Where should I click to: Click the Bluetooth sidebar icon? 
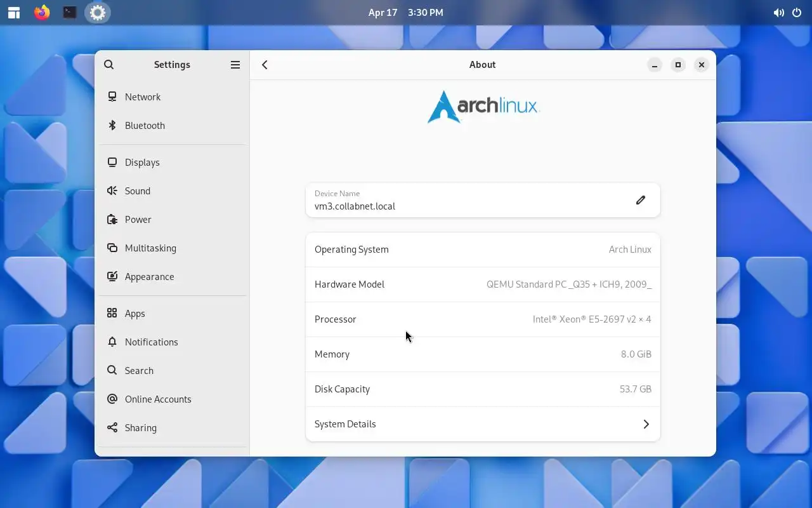(x=112, y=125)
